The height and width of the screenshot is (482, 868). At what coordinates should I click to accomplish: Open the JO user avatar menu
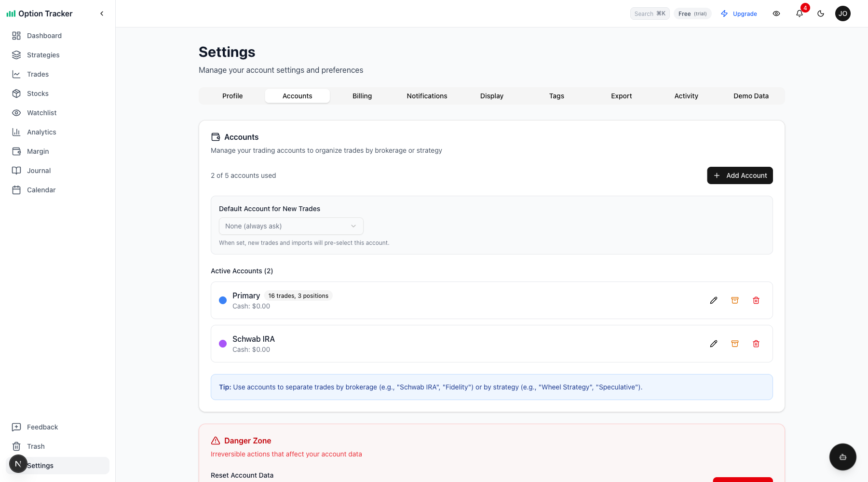point(843,13)
